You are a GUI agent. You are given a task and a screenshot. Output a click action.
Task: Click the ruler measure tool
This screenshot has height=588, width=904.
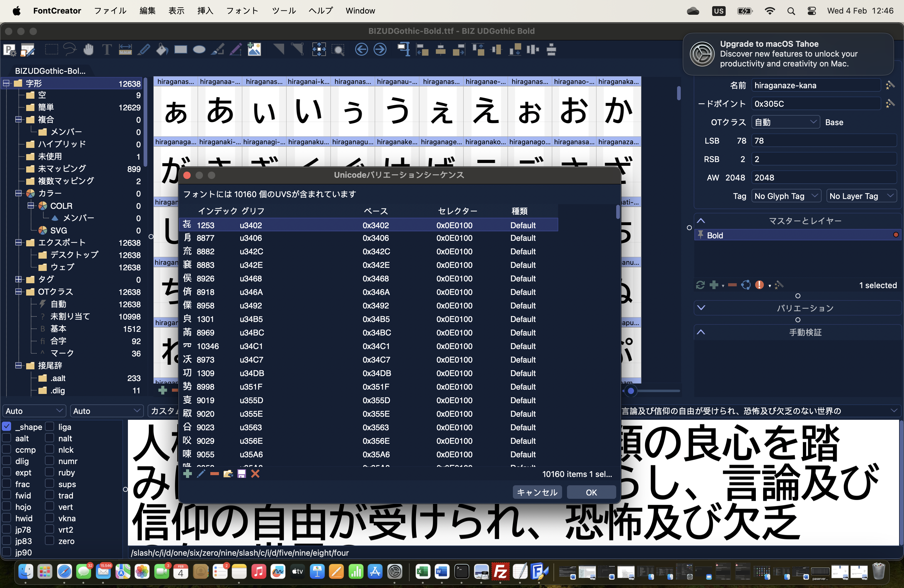coord(125,50)
